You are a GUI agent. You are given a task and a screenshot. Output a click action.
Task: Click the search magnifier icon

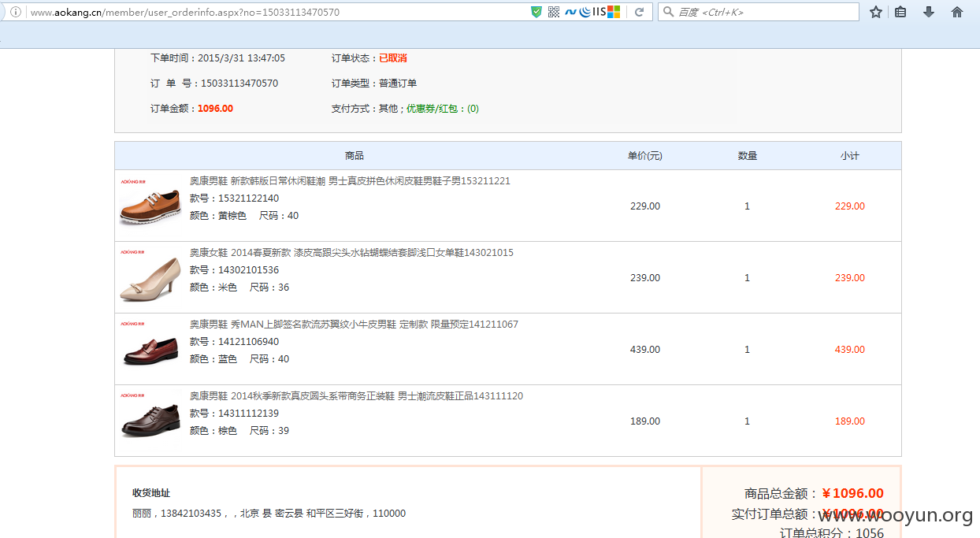[668, 12]
